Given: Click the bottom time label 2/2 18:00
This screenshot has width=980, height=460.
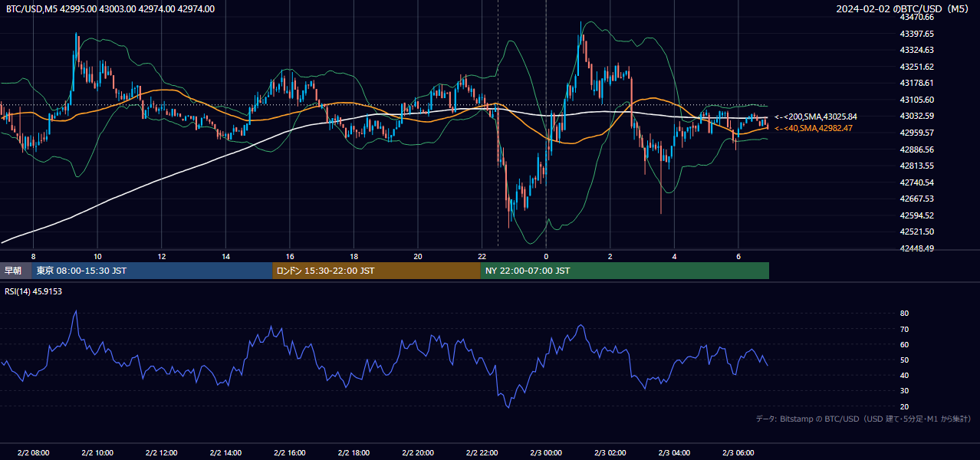Looking at the screenshot, I should [x=354, y=452].
